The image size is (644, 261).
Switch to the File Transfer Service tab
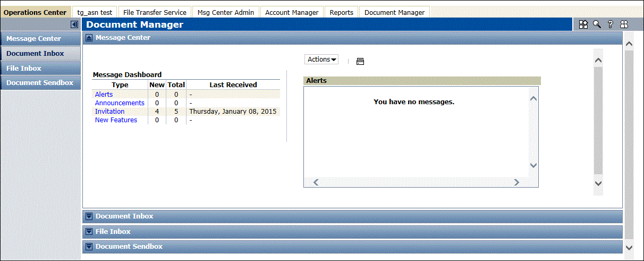(155, 12)
